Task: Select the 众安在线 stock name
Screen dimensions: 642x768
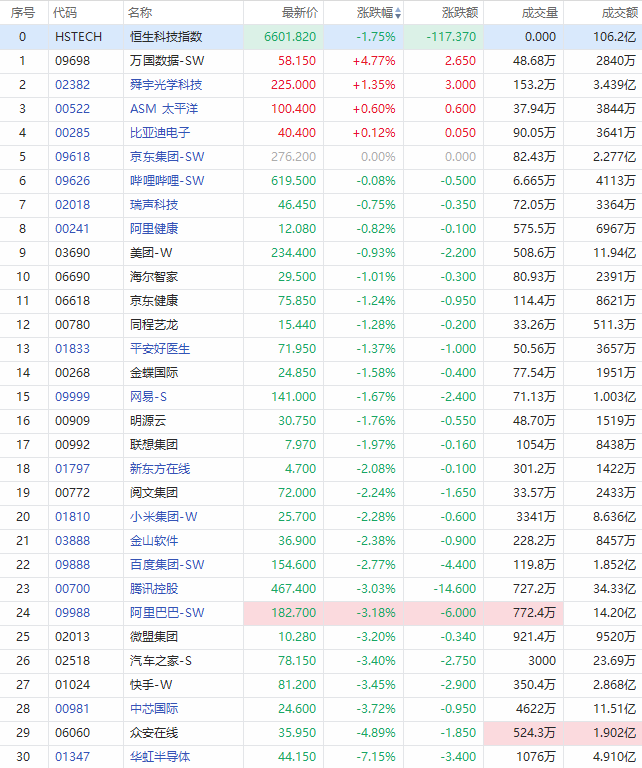Action: pos(154,733)
